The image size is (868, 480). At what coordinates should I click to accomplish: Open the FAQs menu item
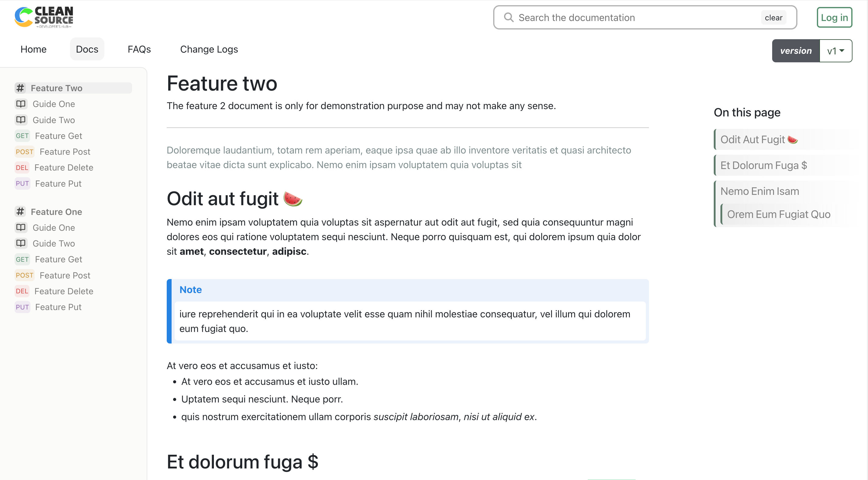139,49
